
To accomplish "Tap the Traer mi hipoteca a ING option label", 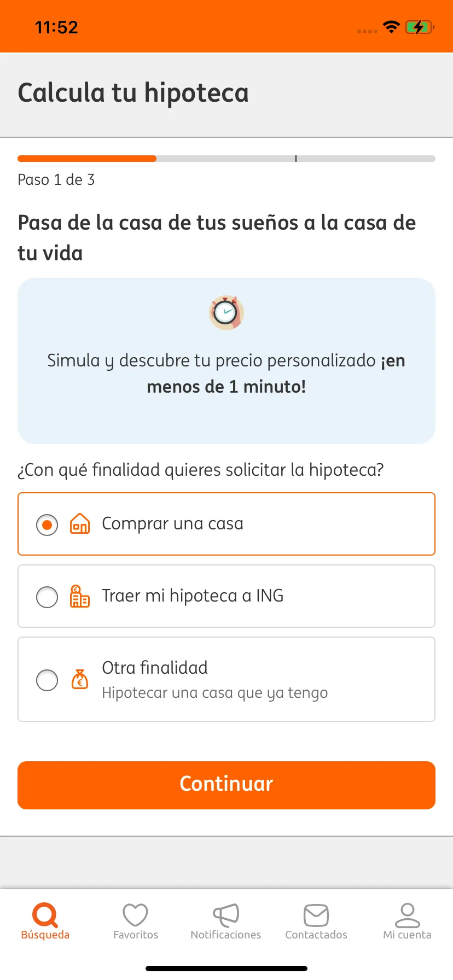I will tap(193, 596).
